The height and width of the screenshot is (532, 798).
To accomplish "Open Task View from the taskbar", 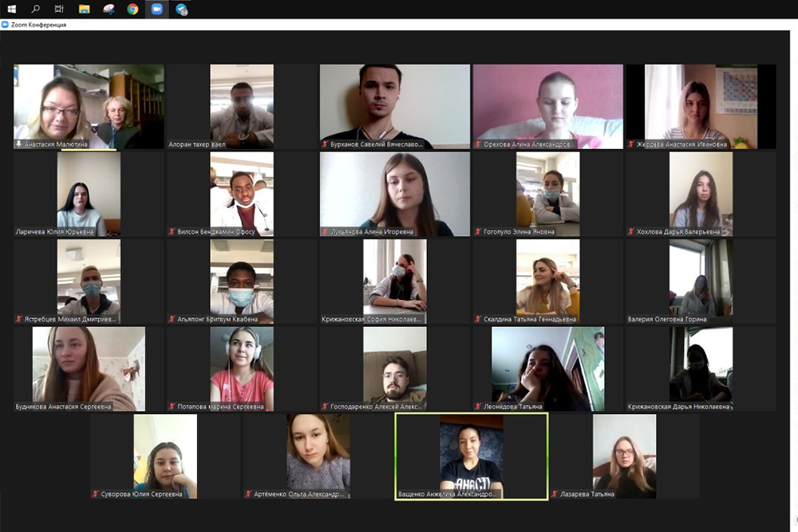I will click(x=60, y=9).
